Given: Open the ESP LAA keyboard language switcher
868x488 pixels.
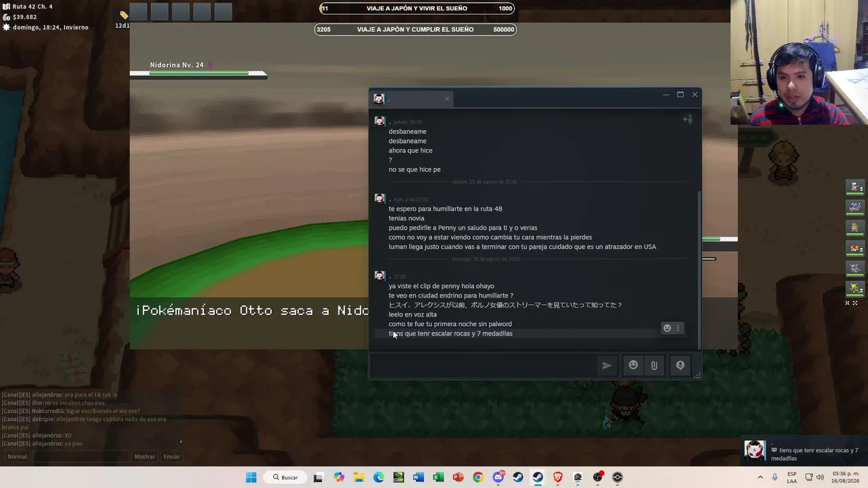Looking at the screenshot, I should tap(792, 477).
